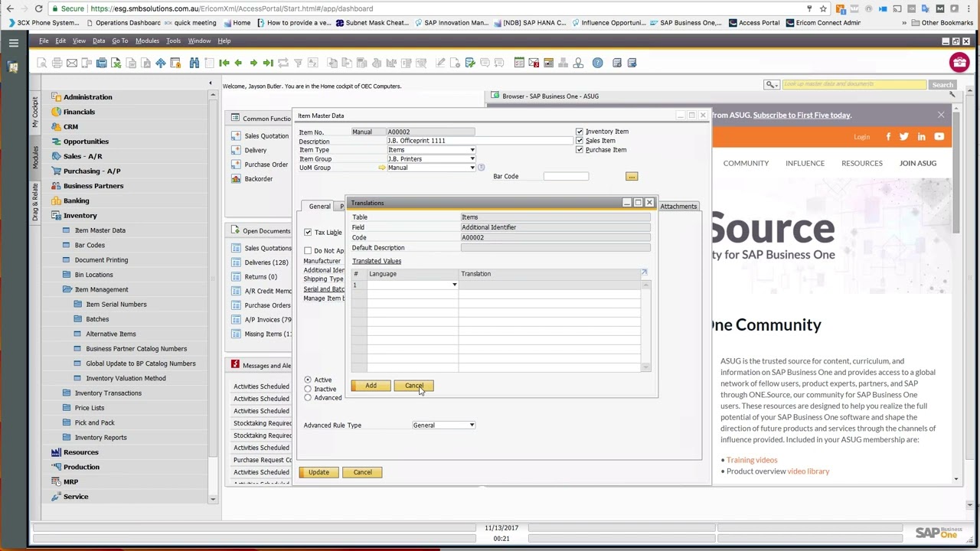Click the Search button at top right
This screenshot has height=551, width=980.
point(942,84)
